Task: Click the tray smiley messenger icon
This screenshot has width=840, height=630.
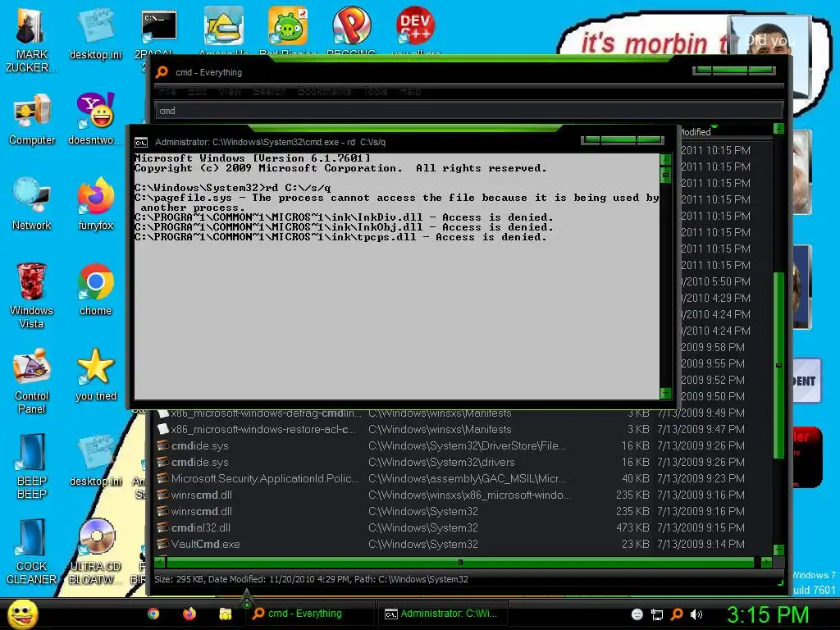Action: (x=637, y=614)
